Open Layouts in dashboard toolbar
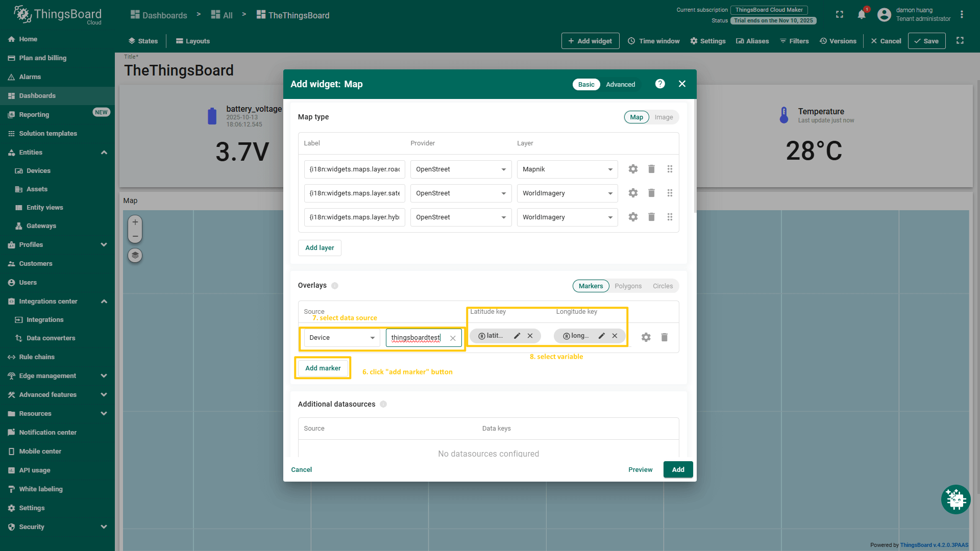Image resolution: width=980 pixels, height=551 pixels. 192,41
